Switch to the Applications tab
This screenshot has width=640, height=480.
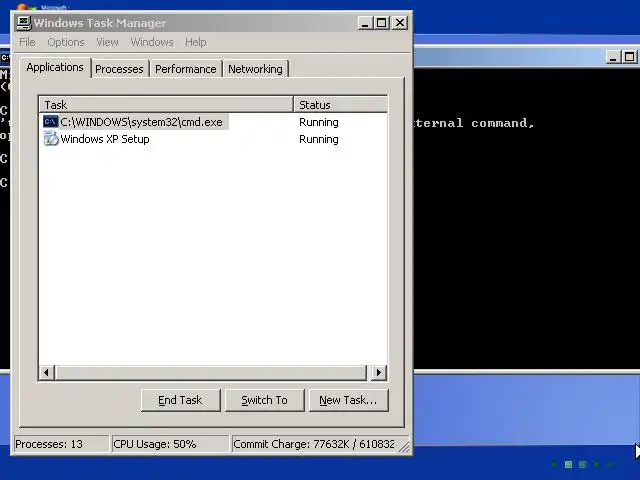click(55, 67)
